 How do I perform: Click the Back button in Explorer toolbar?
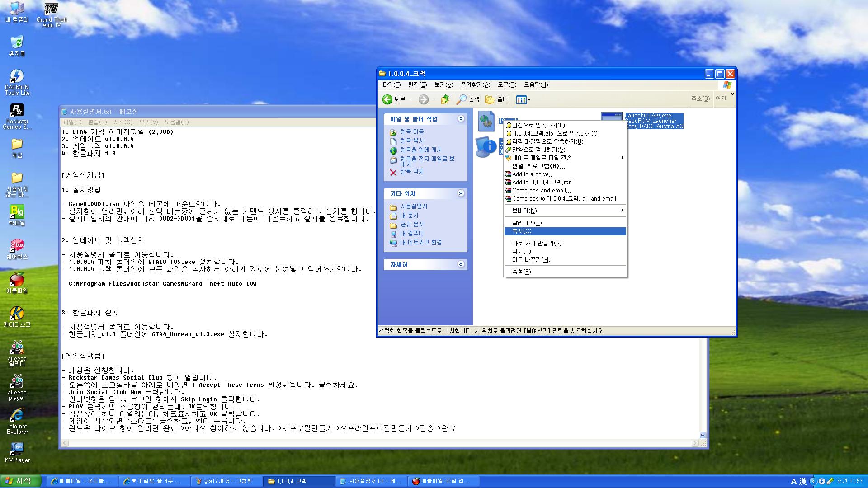pyautogui.click(x=394, y=99)
